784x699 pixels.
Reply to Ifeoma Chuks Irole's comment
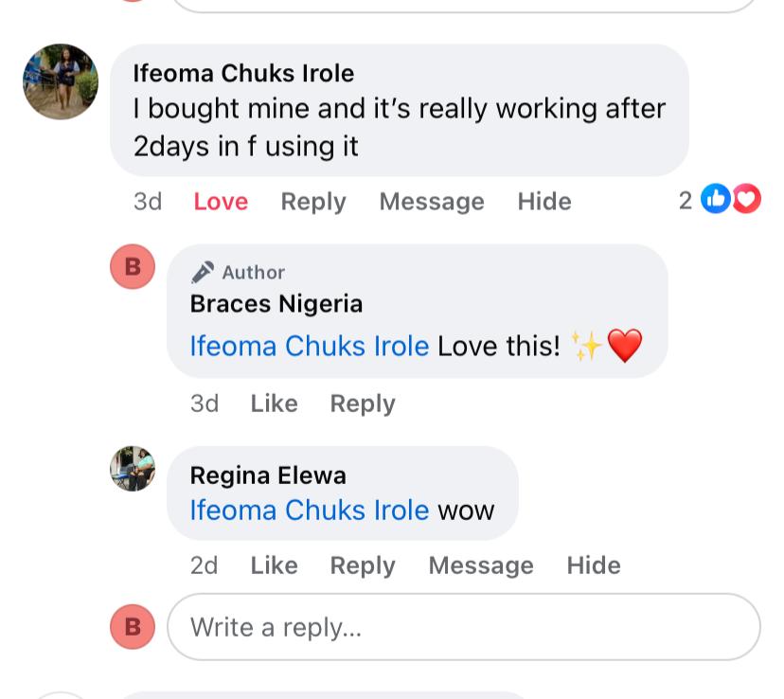(313, 202)
